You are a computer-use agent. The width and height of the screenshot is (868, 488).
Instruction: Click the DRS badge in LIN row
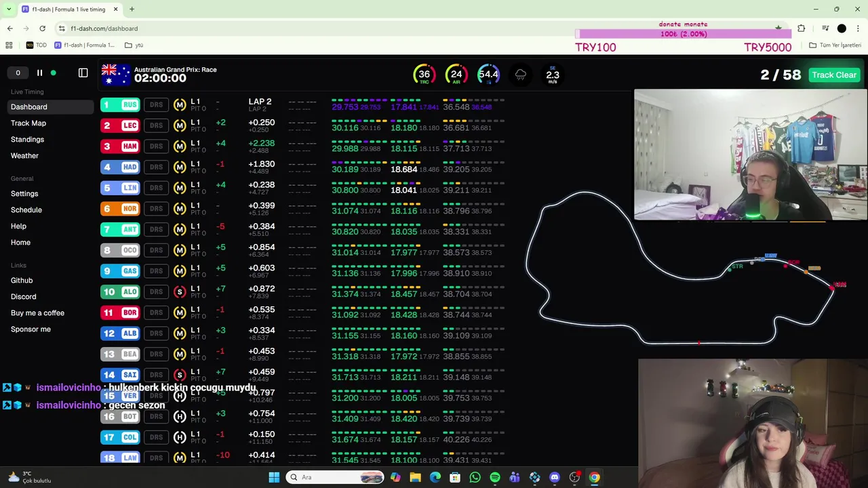tap(156, 188)
